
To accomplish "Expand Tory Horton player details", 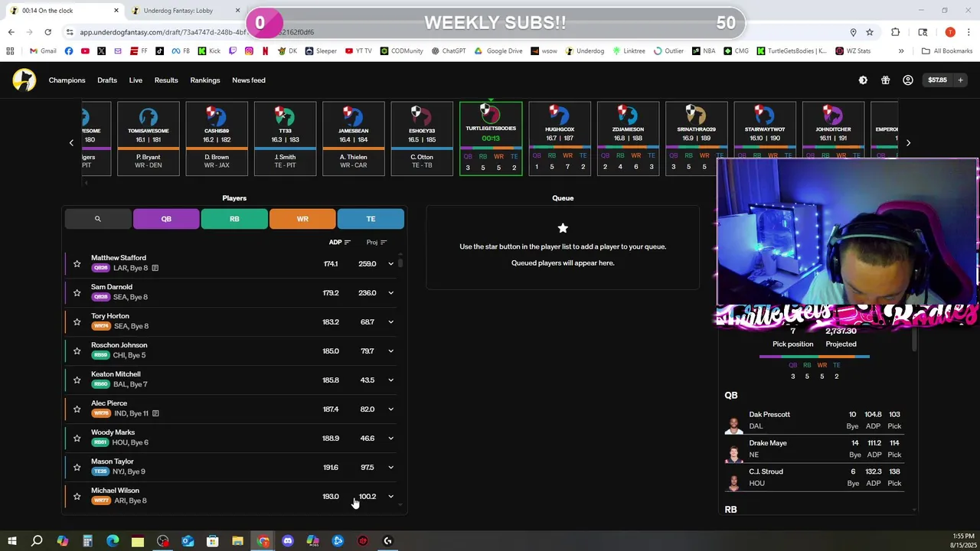I will pyautogui.click(x=390, y=322).
